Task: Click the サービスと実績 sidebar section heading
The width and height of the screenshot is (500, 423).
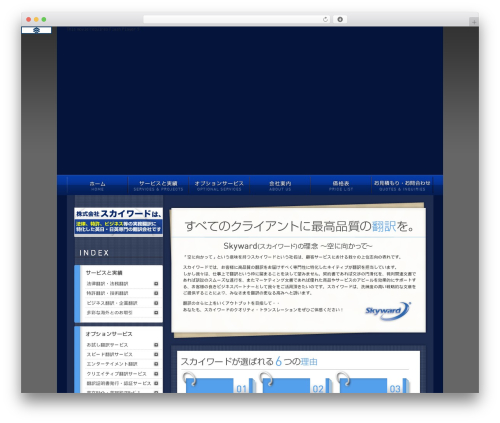Action: (104, 273)
